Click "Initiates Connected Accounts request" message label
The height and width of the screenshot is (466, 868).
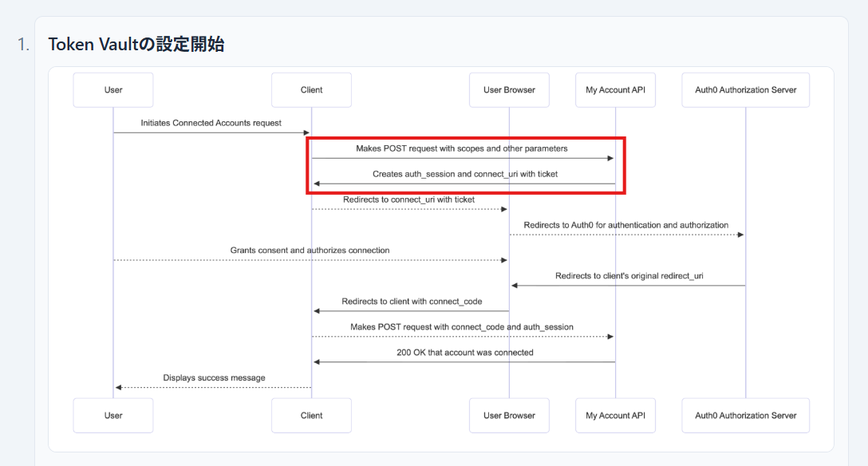pos(211,123)
